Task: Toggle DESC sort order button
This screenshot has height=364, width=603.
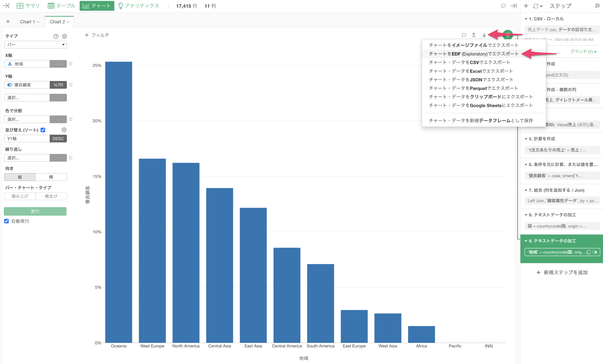Action: [x=58, y=139]
